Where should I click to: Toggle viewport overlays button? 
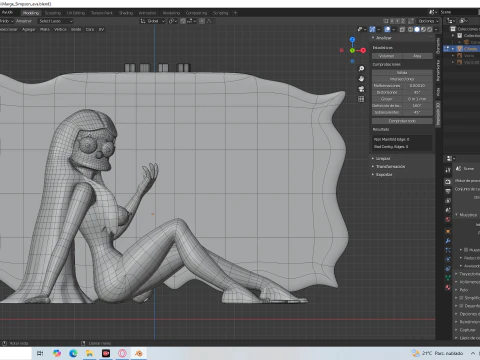pos(387,29)
